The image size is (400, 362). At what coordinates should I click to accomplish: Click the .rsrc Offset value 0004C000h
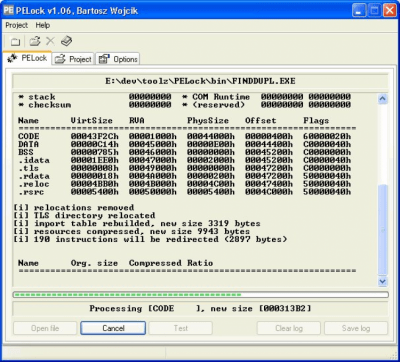click(x=269, y=192)
